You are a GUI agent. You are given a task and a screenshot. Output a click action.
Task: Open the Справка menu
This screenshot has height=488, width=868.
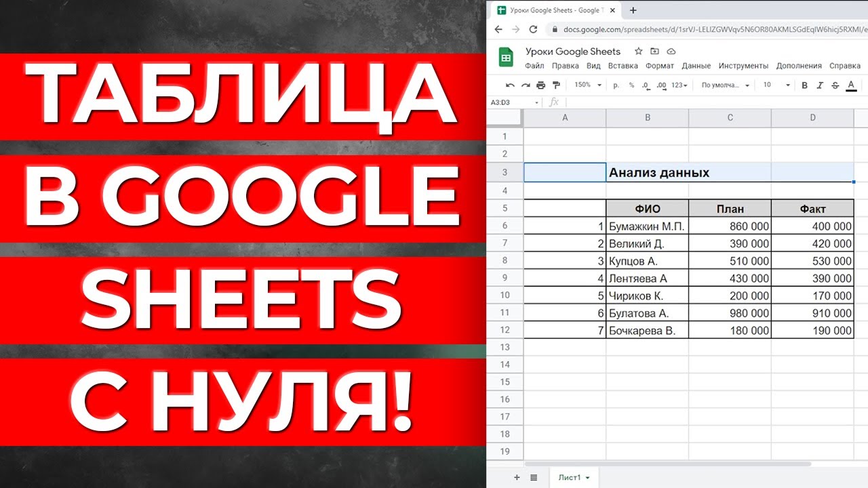(x=845, y=66)
